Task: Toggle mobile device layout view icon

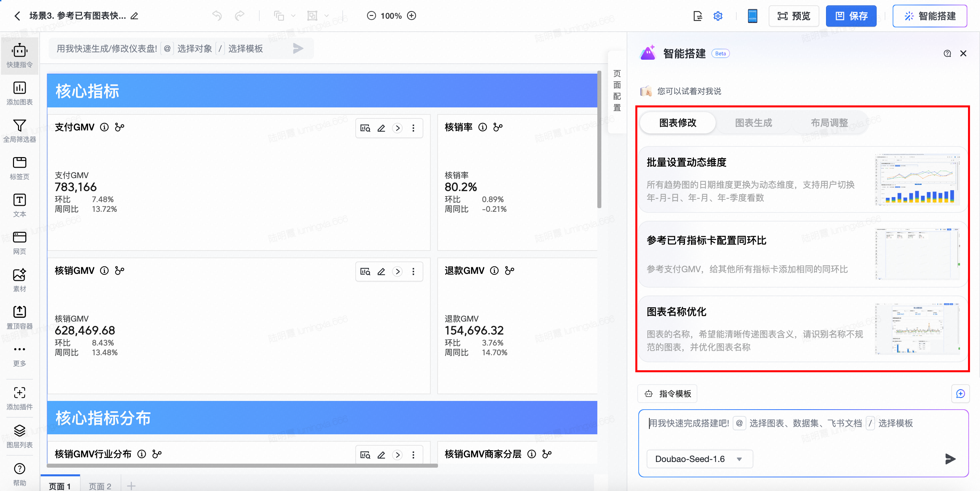Action: [x=752, y=16]
